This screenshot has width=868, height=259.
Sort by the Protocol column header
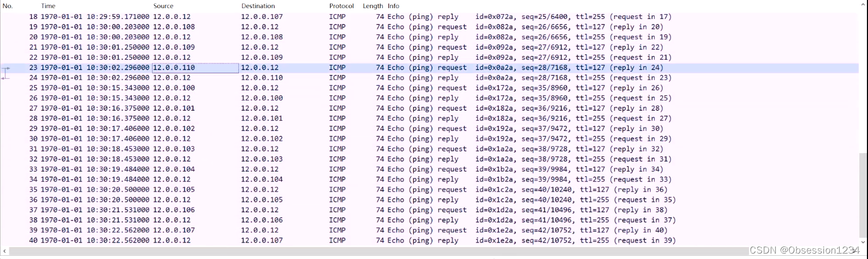[x=341, y=6]
